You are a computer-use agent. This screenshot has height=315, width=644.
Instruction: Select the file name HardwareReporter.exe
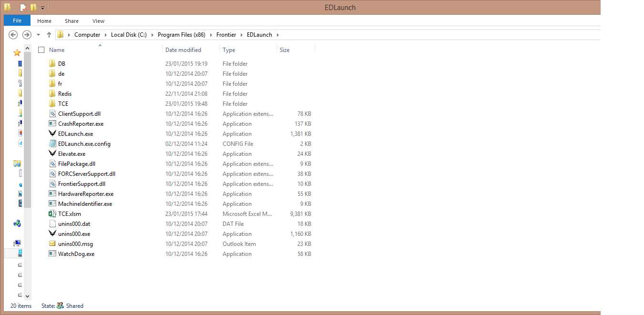(x=86, y=194)
